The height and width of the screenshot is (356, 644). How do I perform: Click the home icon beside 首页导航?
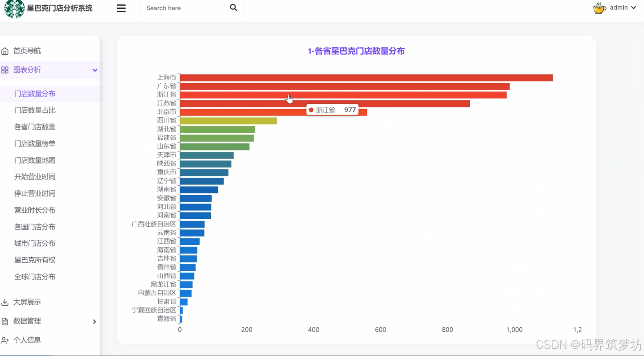(5, 51)
